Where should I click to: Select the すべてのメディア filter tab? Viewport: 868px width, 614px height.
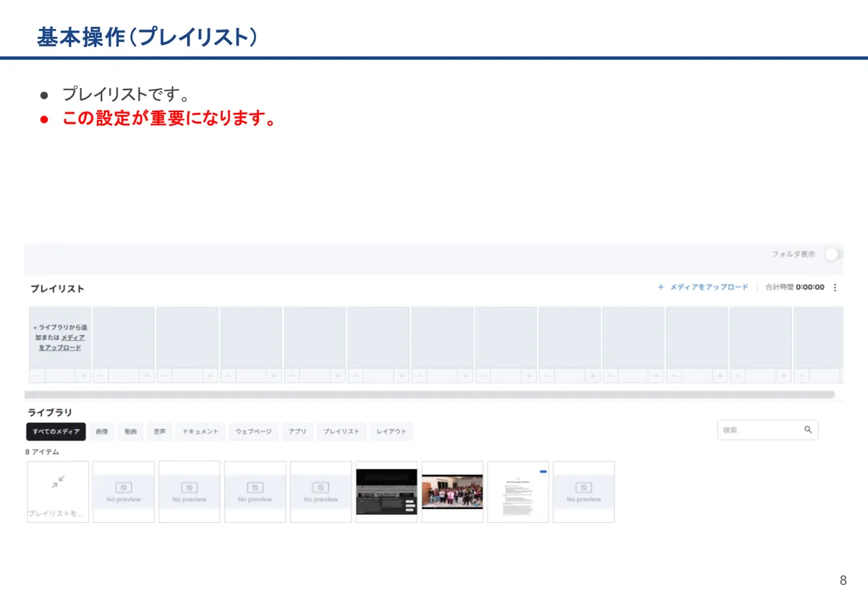[x=56, y=432]
